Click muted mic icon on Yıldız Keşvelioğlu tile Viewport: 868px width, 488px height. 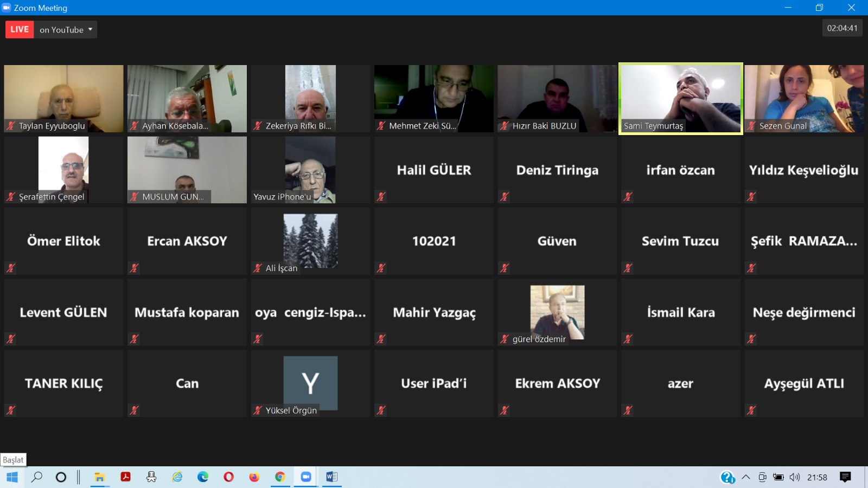click(x=751, y=197)
